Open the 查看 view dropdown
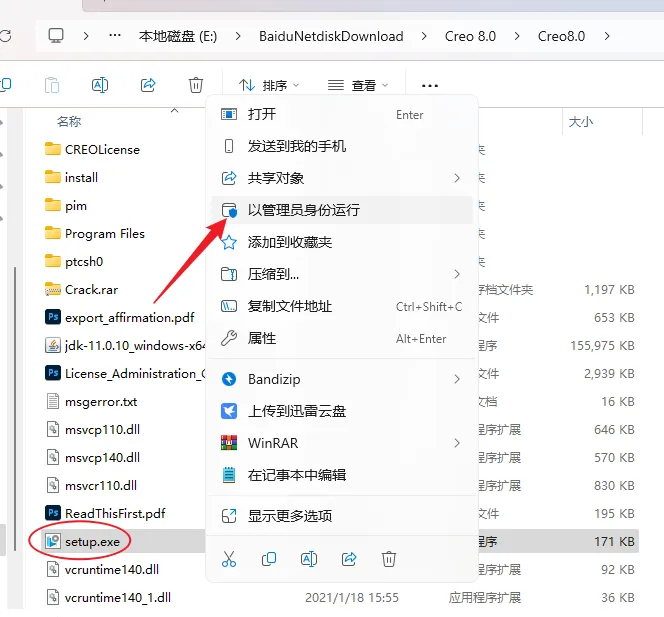 (x=358, y=86)
